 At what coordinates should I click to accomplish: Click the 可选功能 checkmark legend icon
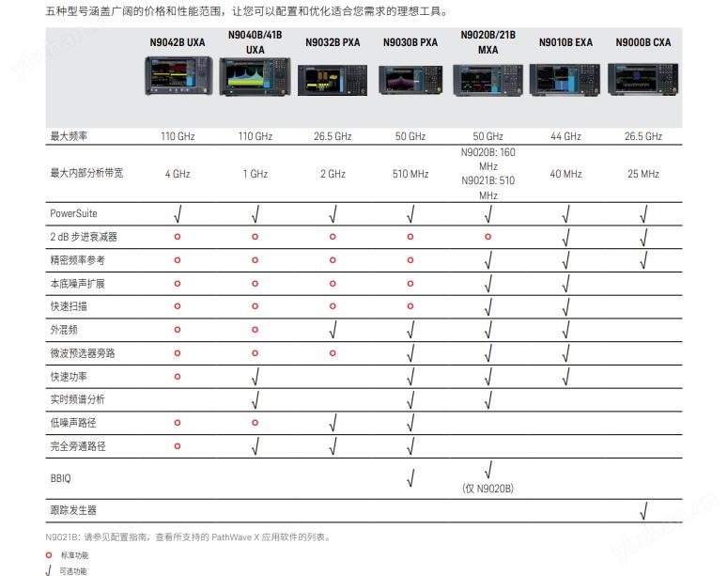coord(48,571)
